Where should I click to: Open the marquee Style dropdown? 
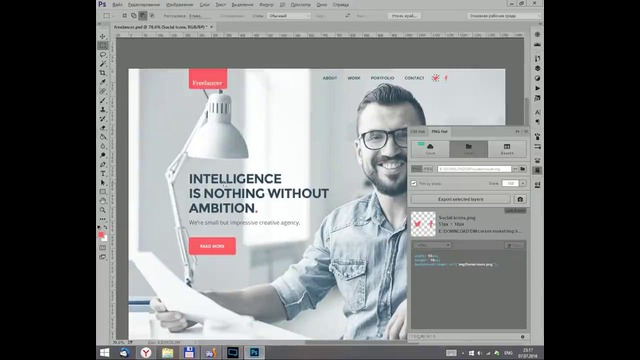(289, 16)
